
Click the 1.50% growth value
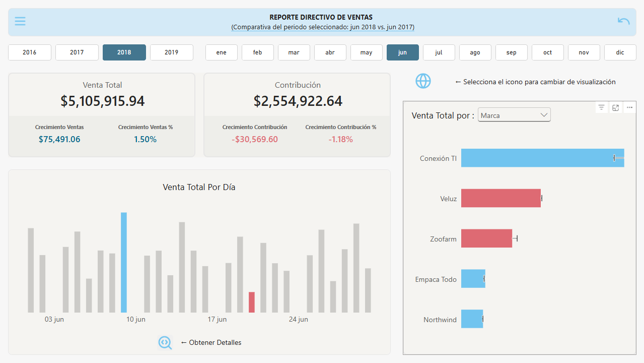click(145, 139)
